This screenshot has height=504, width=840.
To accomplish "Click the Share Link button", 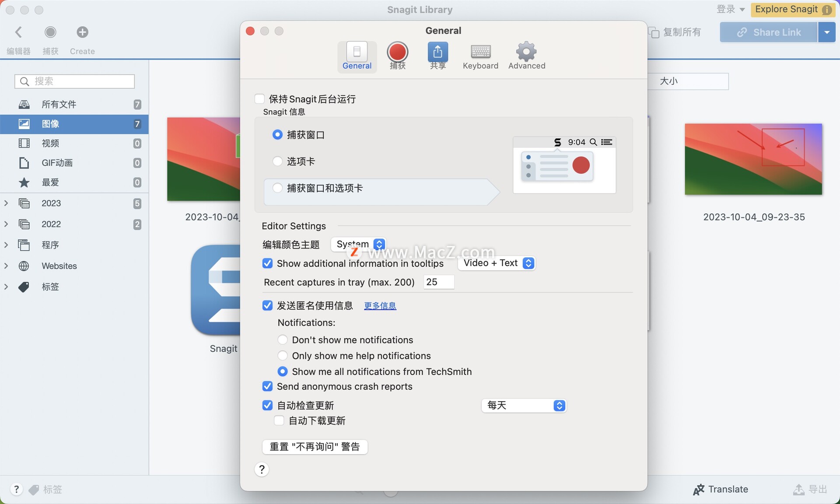I will (x=769, y=32).
